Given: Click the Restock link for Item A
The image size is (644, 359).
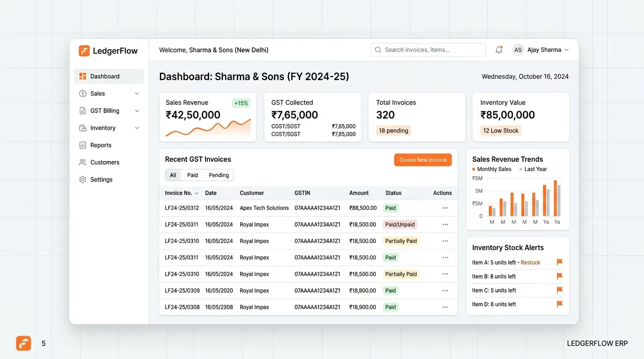Looking at the screenshot, I should pyautogui.click(x=530, y=263).
